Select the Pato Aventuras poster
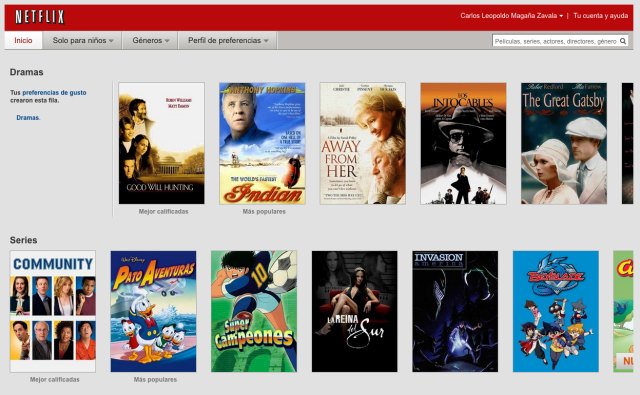The image size is (640, 395). coord(153,311)
